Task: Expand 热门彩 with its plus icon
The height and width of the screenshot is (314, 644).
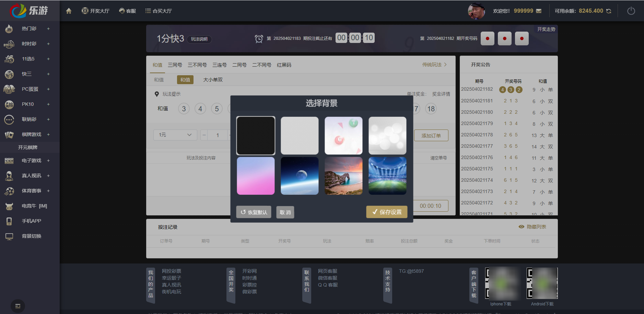Action: coord(48,29)
